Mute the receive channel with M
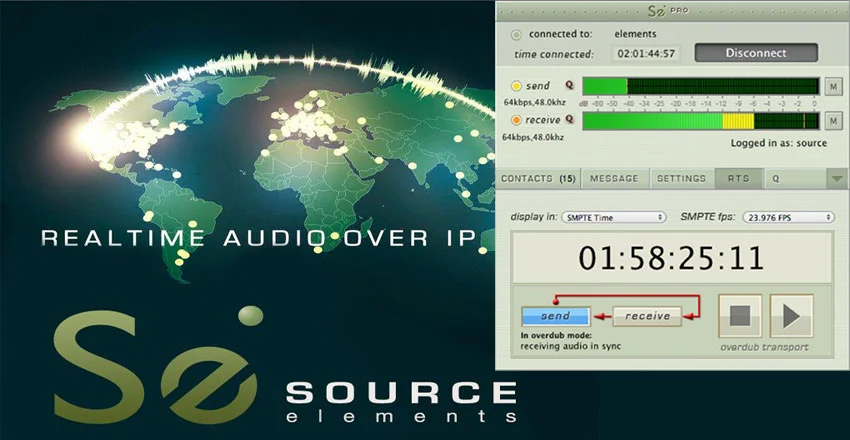The width and height of the screenshot is (850, 440). [833, 121]
